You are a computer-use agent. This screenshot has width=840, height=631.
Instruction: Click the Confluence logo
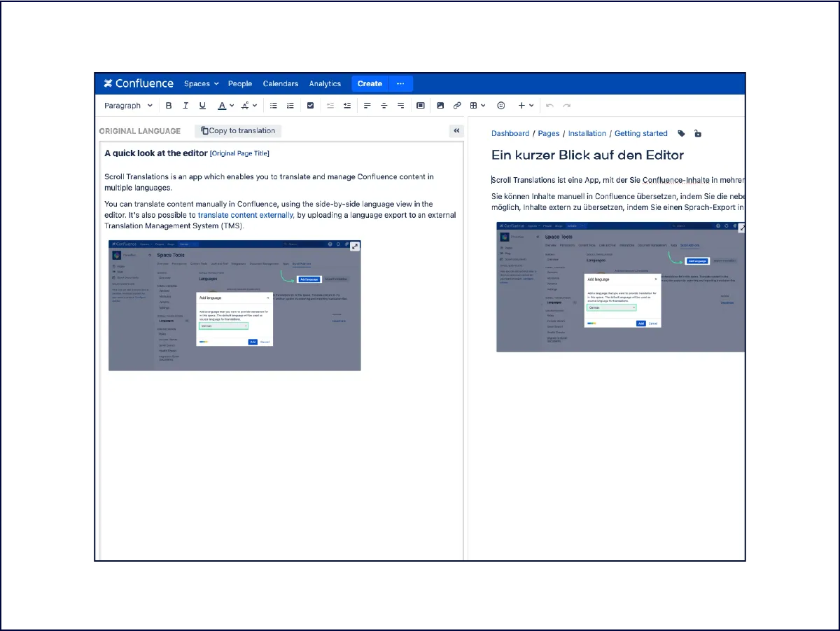coord(139,83)
